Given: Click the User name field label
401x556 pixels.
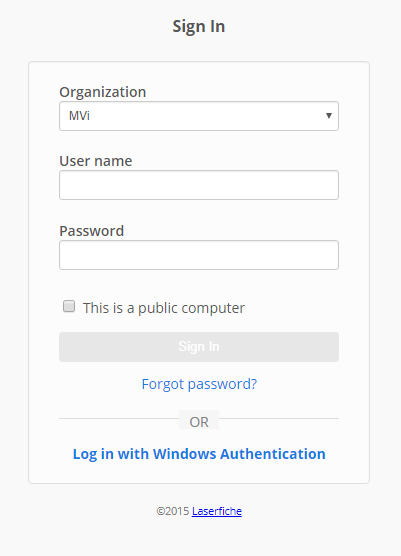Looking at the screenshot, I should (x=96, y=161).
